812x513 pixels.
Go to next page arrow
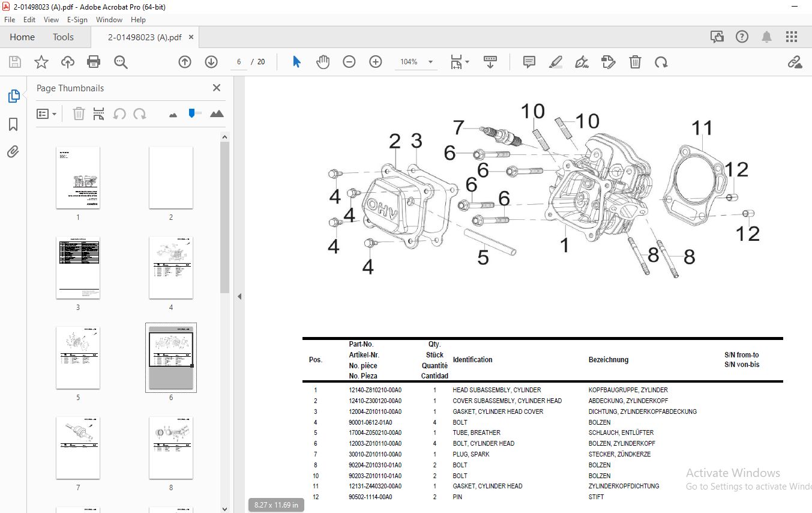pos(211,62)
